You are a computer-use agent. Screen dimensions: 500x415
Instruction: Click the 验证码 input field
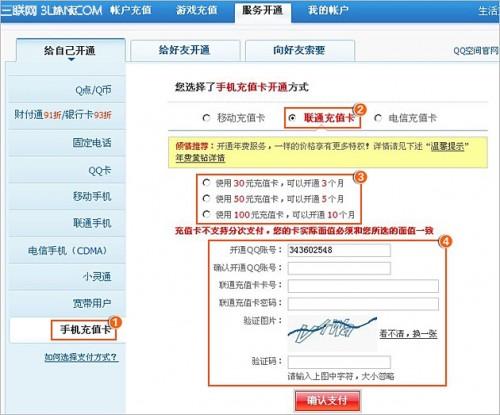[339, 362]
